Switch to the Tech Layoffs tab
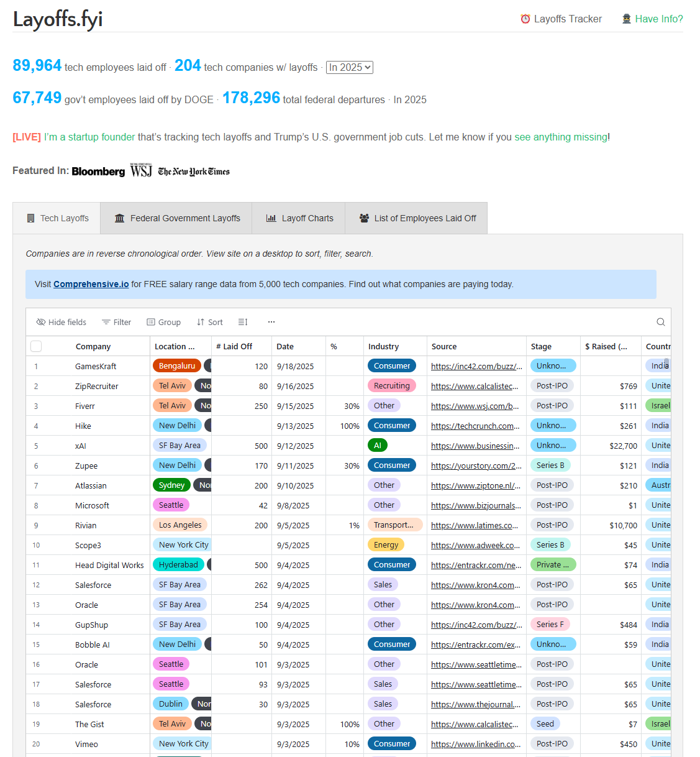 pyautogui.click(x=57, y=218)
